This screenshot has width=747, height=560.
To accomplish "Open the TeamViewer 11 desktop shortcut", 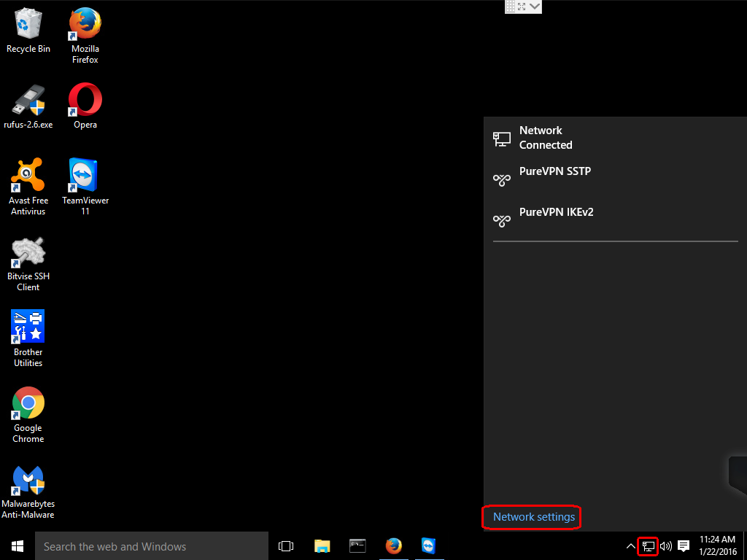I will (x=85, y=187).
